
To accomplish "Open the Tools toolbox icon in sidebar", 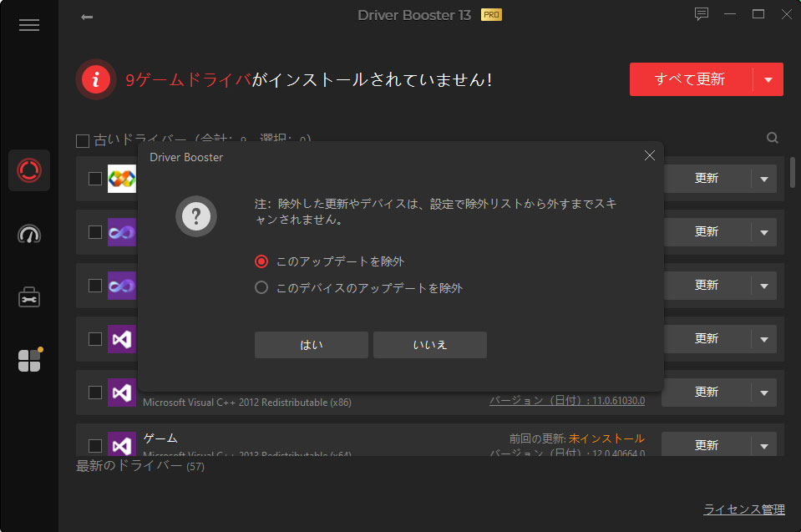I will coord(29,297).
